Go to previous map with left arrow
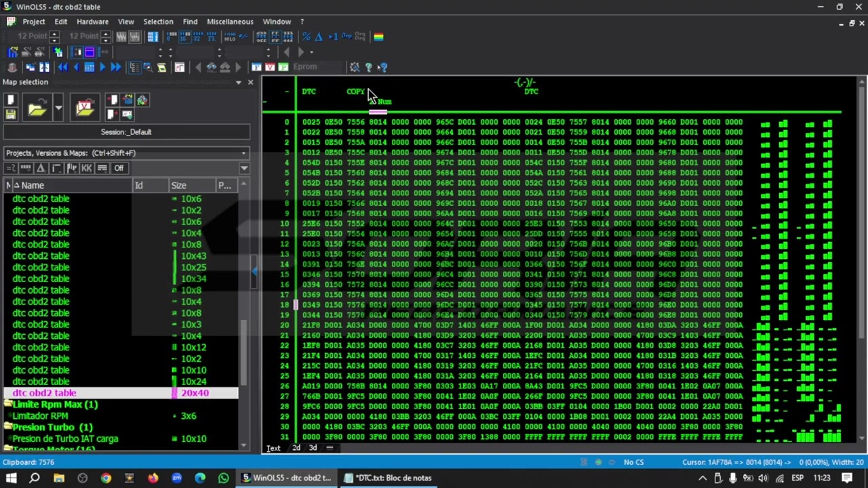The width and height of the screenshot is (868, 488). (x=76, y=67)
